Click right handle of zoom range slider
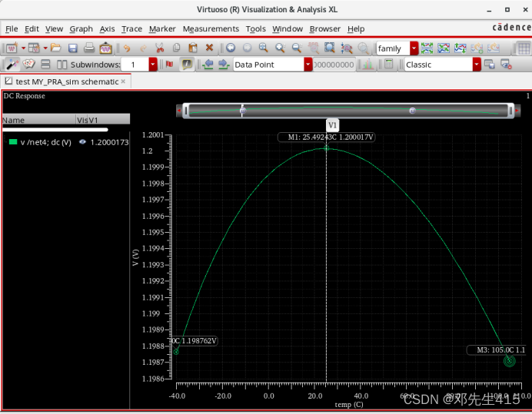The width and height of the screenshot is (532, 414). click(510, 111)
